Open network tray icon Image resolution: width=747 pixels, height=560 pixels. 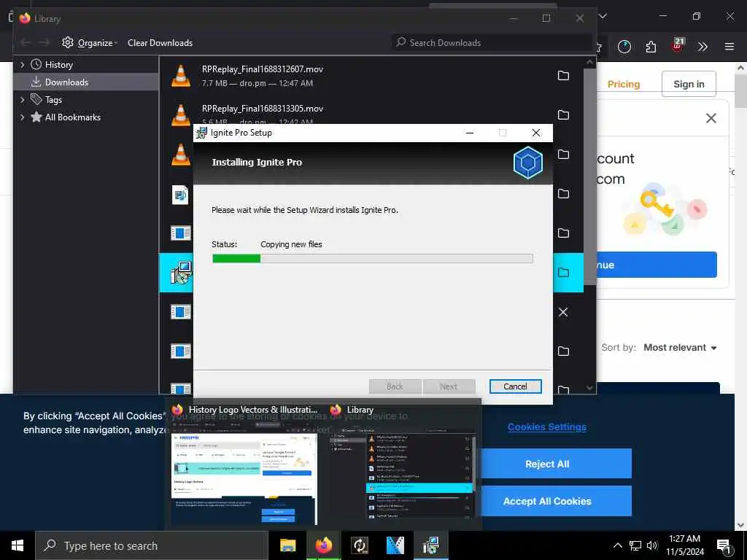635,545
